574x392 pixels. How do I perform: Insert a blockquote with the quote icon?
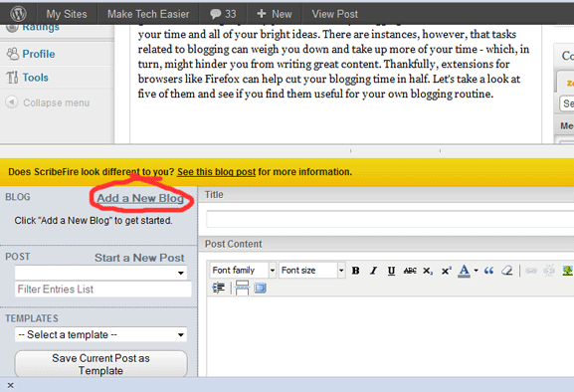coord(489,271)
